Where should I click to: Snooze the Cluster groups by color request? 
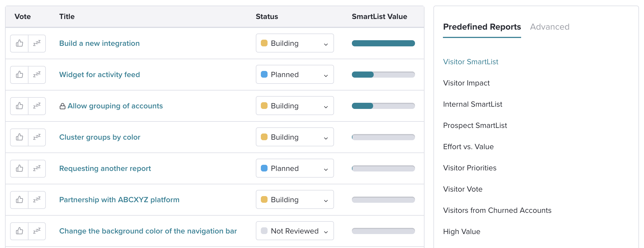pos(37,137)
